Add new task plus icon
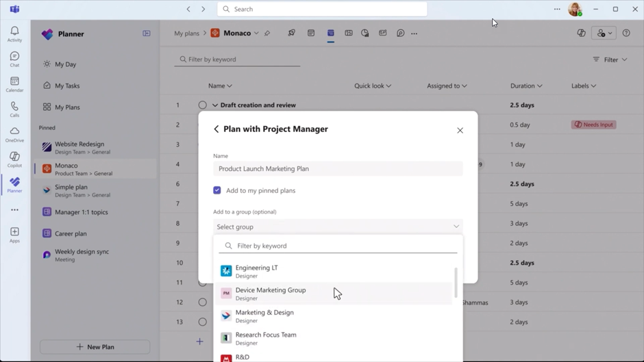Screen dimensions: 644x362 click(x=199, y=341)
